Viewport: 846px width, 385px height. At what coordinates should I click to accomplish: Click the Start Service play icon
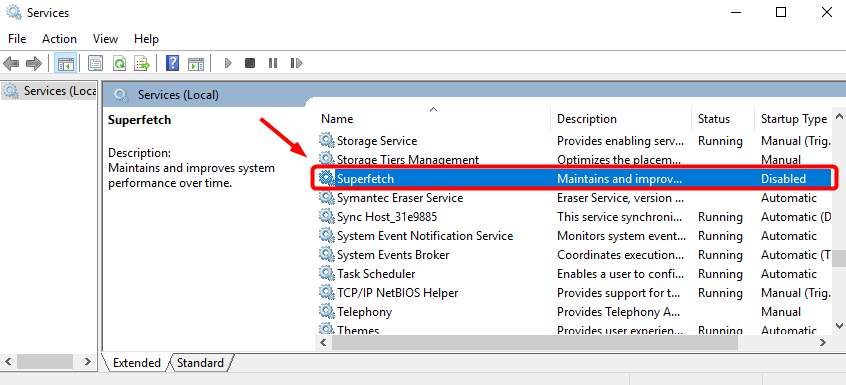228,64
